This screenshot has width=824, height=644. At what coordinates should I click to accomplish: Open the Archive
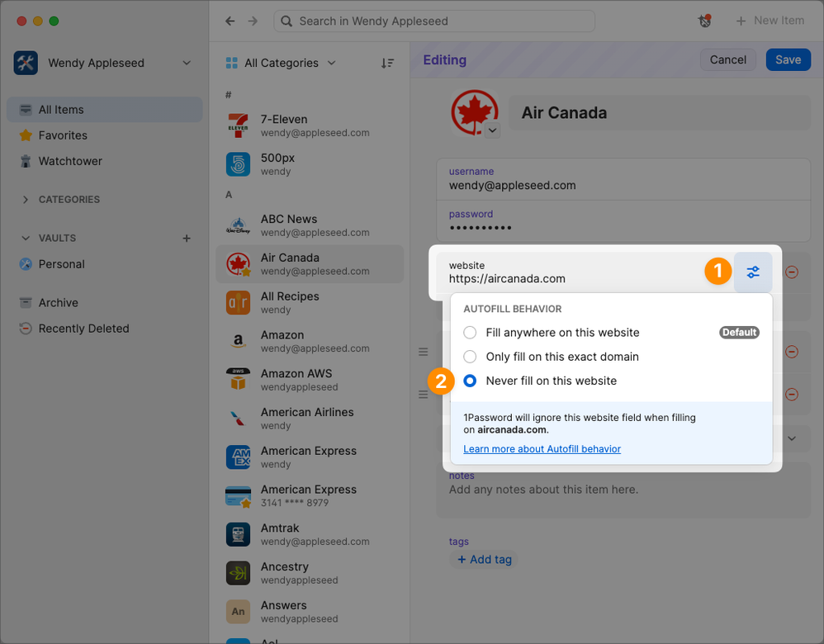(x=105, y=303)
